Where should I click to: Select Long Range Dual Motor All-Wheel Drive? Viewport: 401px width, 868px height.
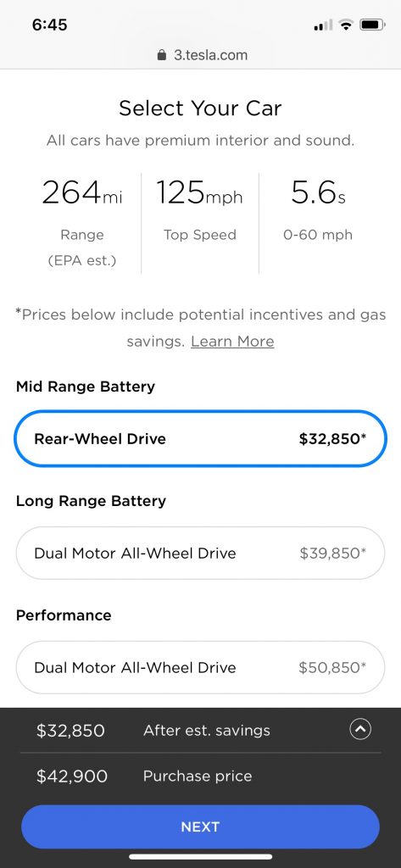(x=200, y=553)
